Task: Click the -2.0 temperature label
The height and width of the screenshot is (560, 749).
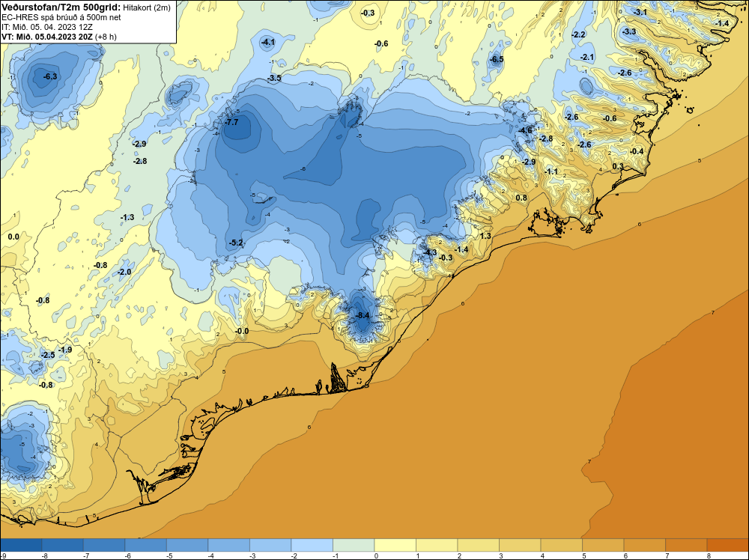Action: tap(124, 272)
